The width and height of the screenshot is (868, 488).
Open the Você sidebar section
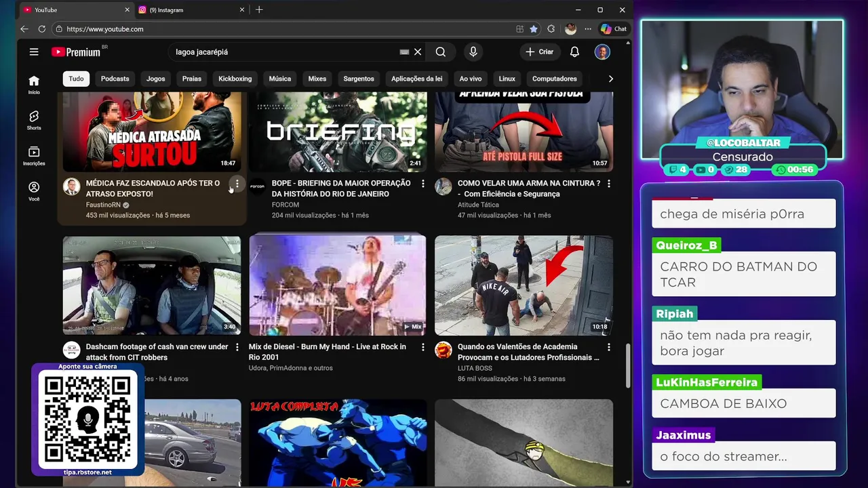coord(34,191)
